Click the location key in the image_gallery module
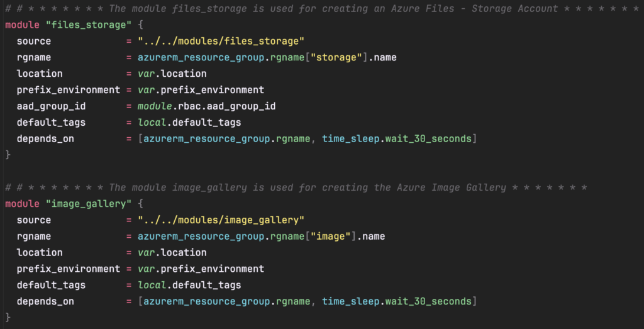The image size is (644, 329). click(40, 253)
